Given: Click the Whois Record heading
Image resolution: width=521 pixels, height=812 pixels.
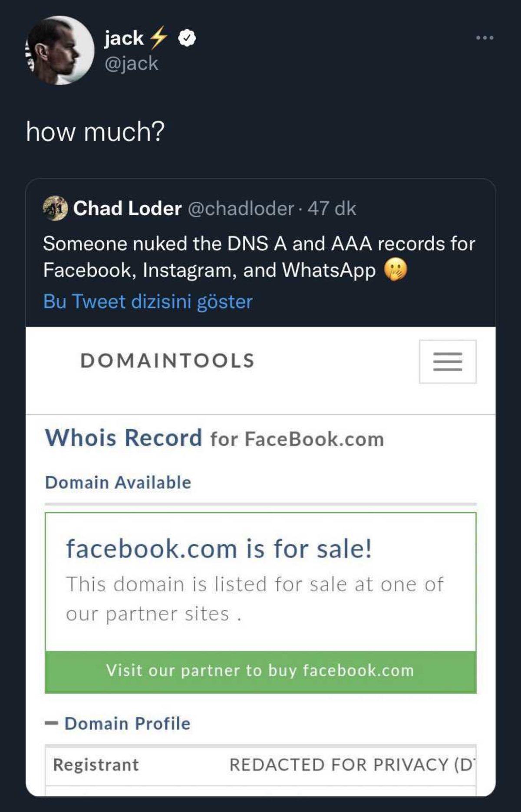Looking at the screenshot, I should tap(124, 438).
